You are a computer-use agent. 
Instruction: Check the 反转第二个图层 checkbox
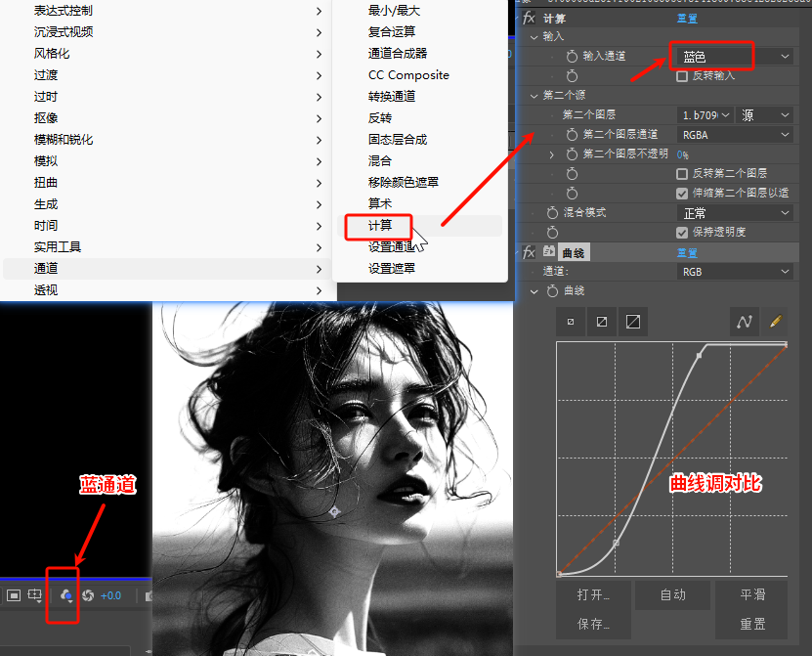[x=682, y=174]
